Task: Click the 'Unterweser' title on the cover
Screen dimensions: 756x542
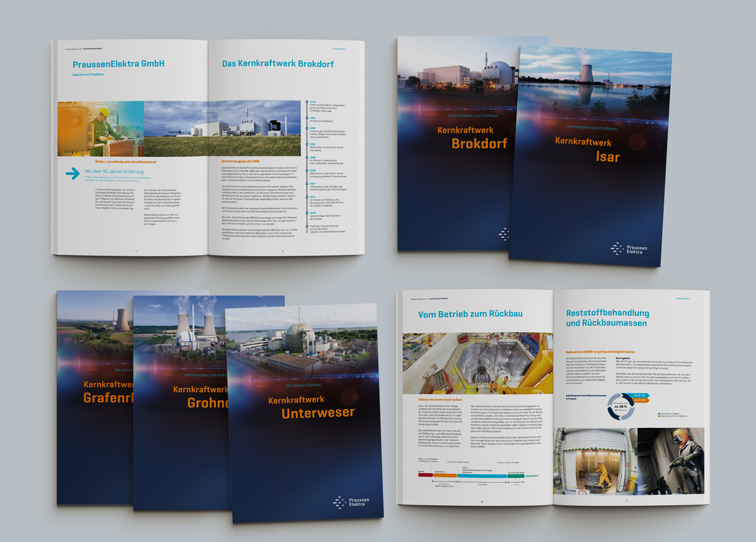Action: [x=318, y=413]
